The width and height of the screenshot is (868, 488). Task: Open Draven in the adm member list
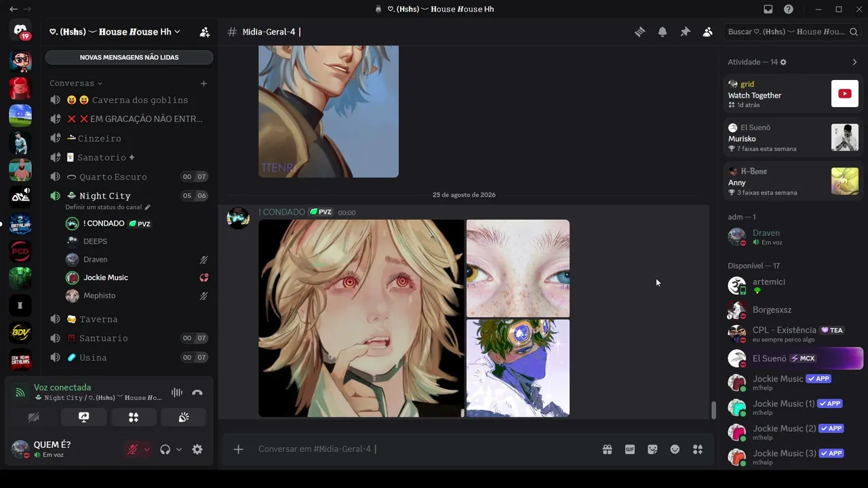tap(793, 237)
